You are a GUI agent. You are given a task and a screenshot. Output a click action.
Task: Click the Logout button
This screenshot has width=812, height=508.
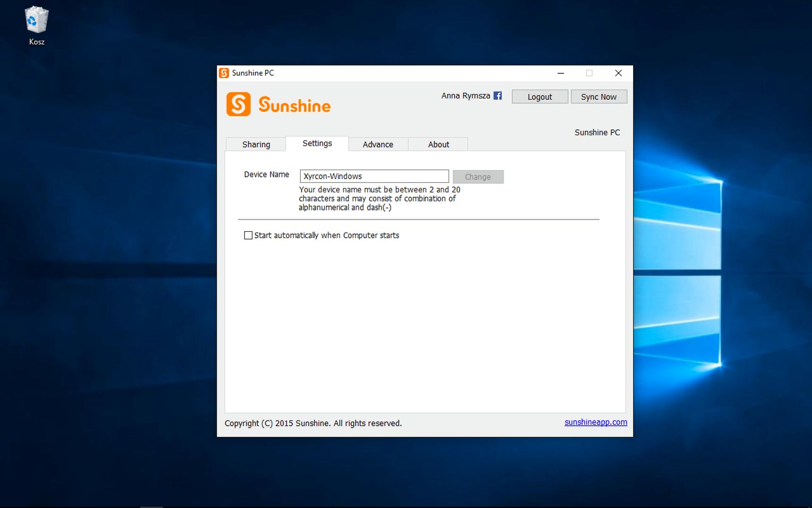(x=540, y=97)
